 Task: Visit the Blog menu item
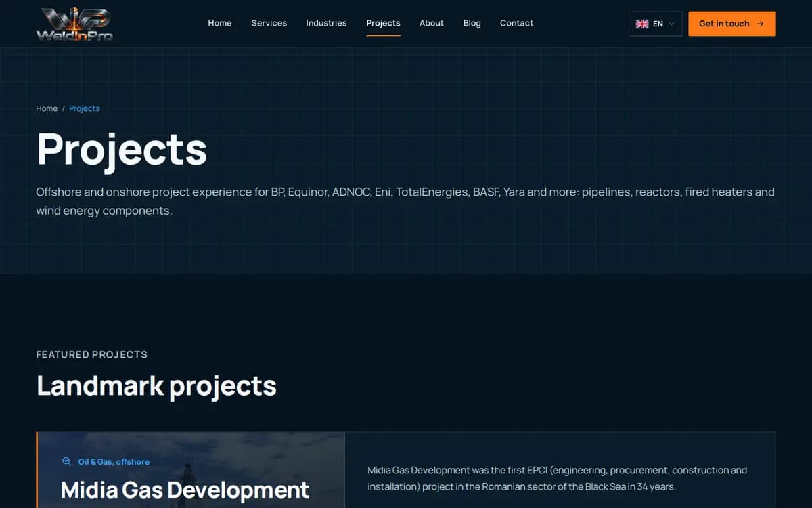pos(472,23)
